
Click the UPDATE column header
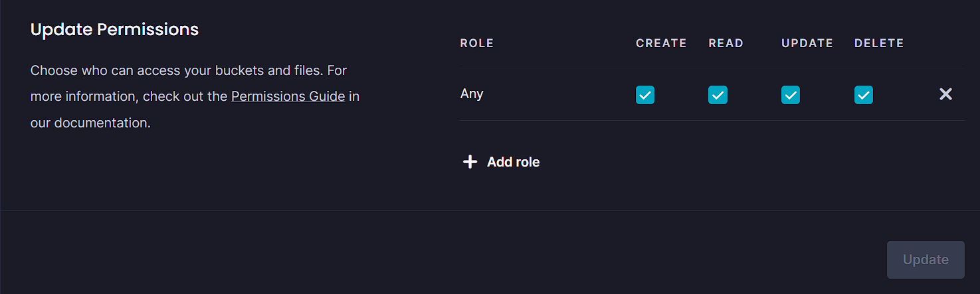(807, 43)
